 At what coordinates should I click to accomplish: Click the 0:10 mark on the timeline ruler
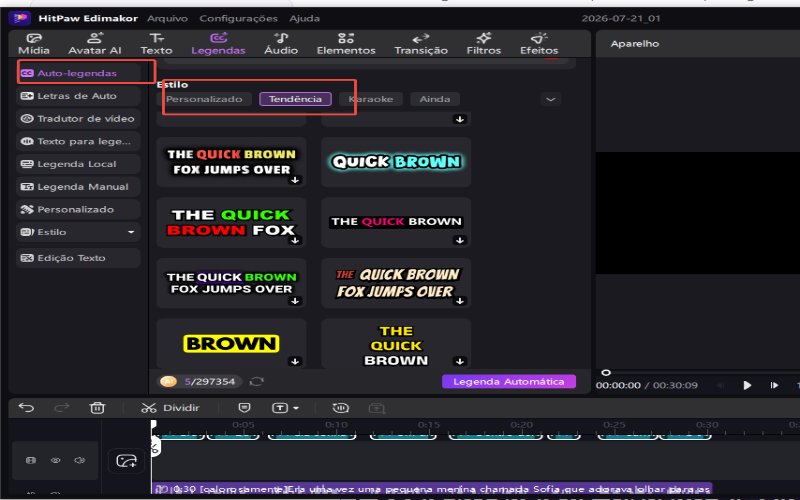click(337, 424)
